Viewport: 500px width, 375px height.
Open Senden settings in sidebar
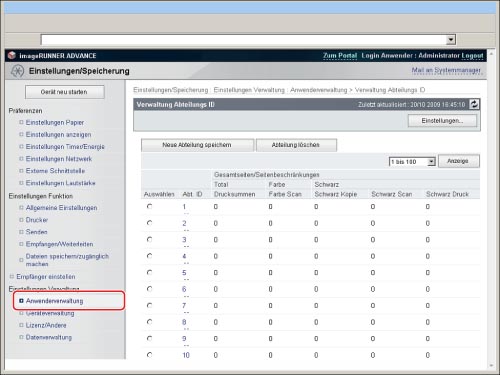click(x=37, y=232)
